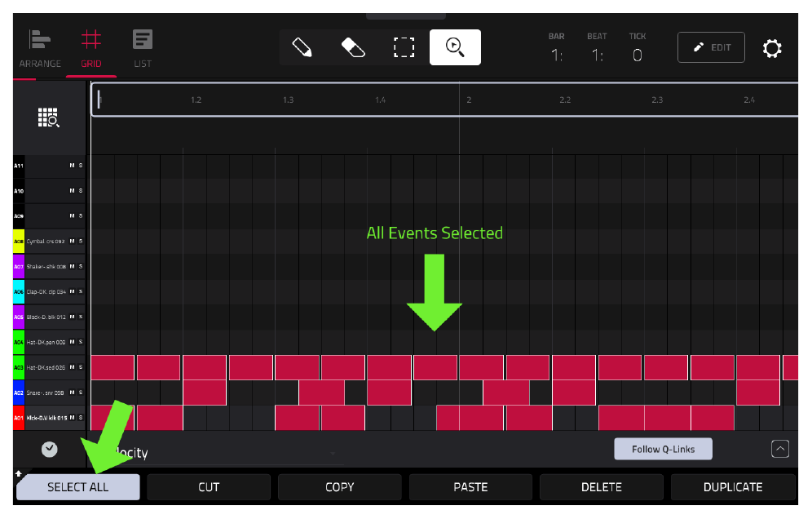Screen dimensions: 812x519
Task: Click the Cut button
Action: click(209, 487)
